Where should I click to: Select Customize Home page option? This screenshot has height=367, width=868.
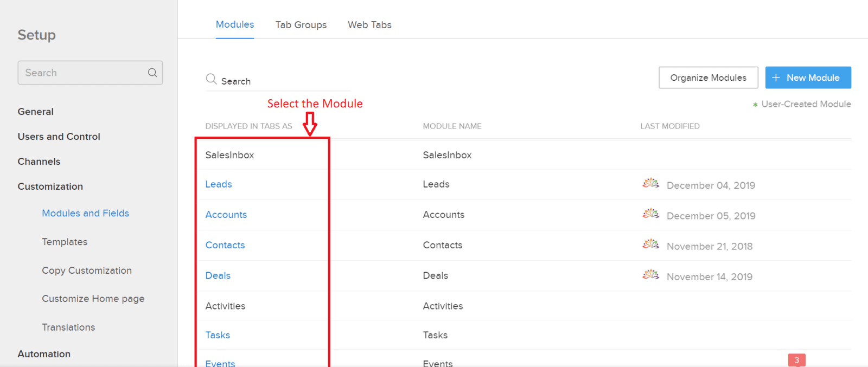(93, 299)
